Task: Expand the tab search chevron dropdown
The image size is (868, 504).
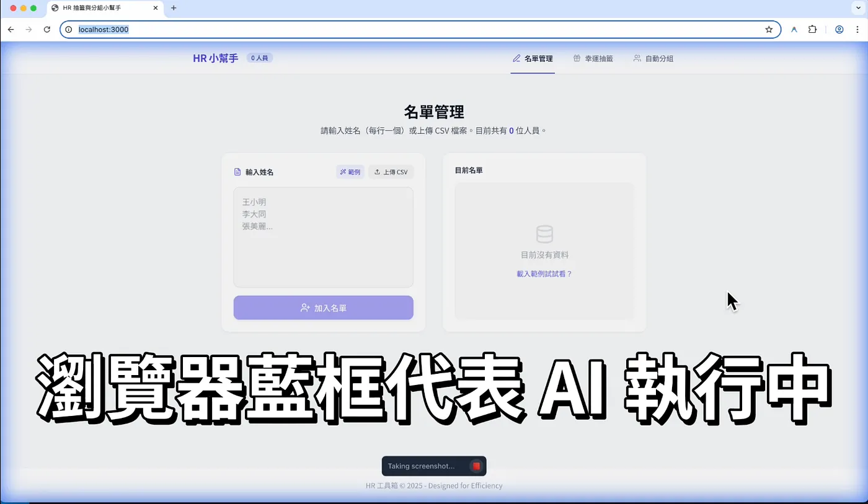Action: point(859,8)
